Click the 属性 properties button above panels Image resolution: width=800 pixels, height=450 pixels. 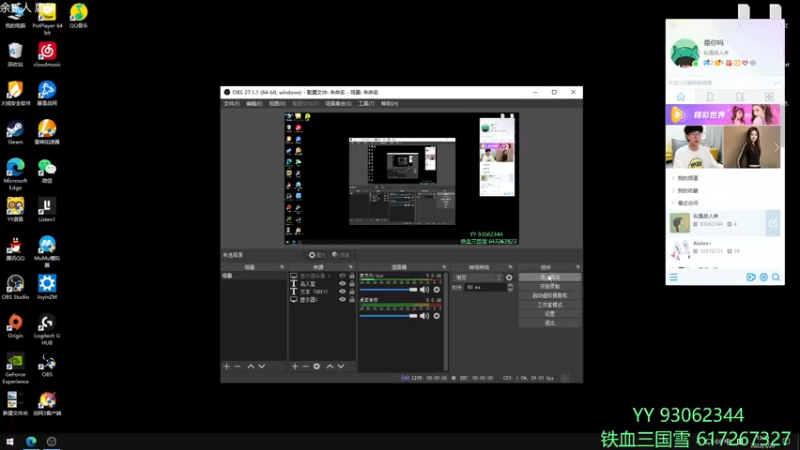coord(317,255)
